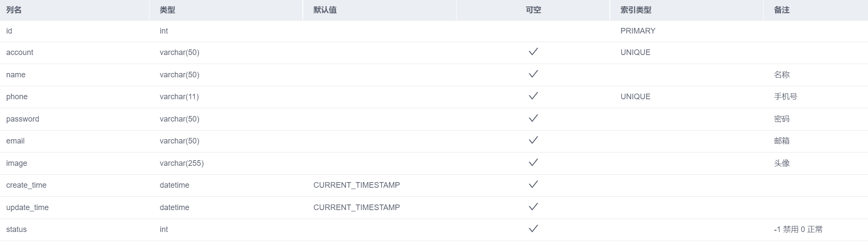The height and width of the screenshot is (247, 868).
Task: Click the varchar(255) type of image
Action: tap(182, 163)
